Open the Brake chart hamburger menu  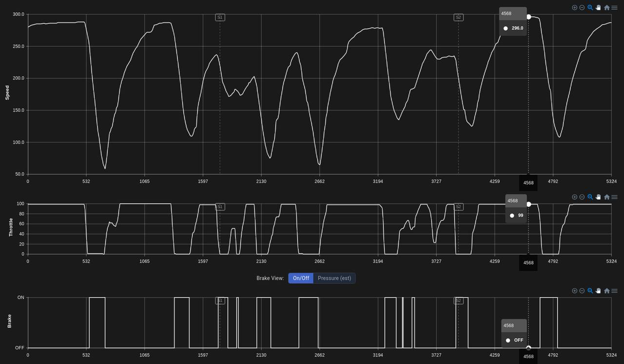(614, 291)
